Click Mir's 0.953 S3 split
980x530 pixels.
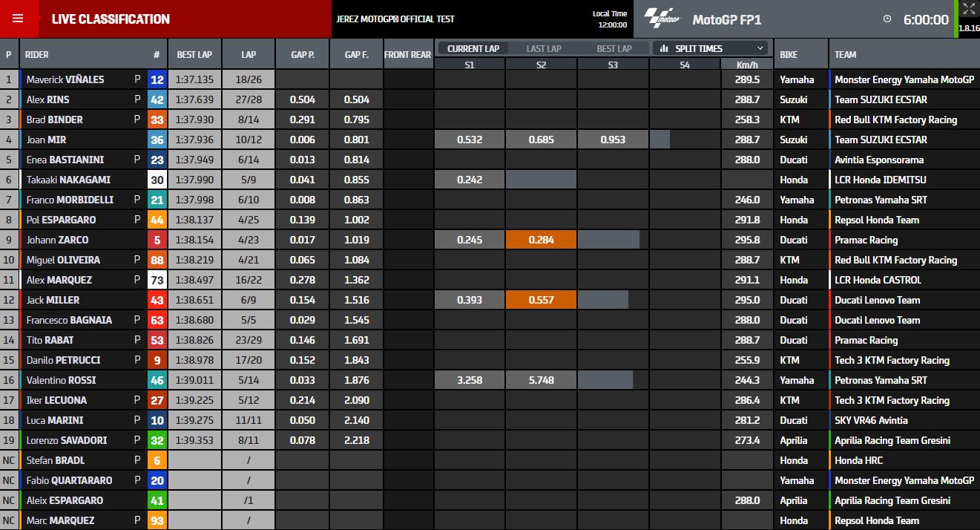point(613,140)
